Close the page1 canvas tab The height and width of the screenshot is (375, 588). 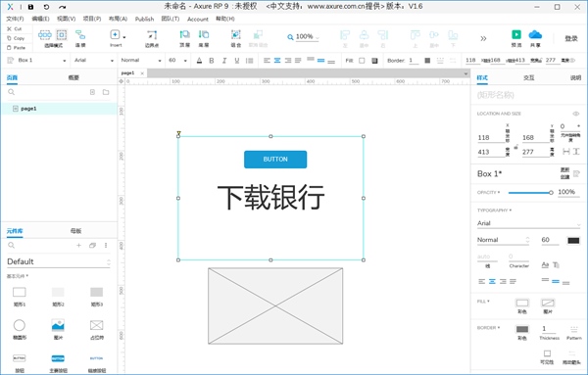click(x=142, y=73)
